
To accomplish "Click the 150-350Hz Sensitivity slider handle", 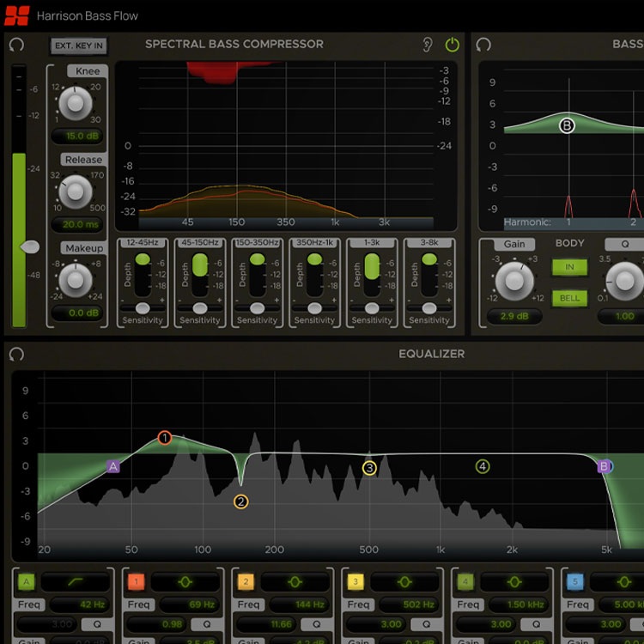I will pos(257,308).
